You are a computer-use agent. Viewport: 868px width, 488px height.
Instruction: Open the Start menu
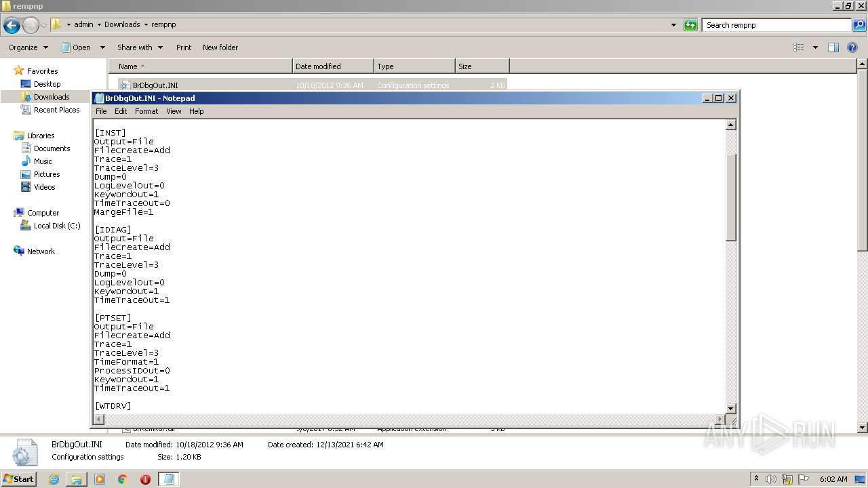click(18, 479)
